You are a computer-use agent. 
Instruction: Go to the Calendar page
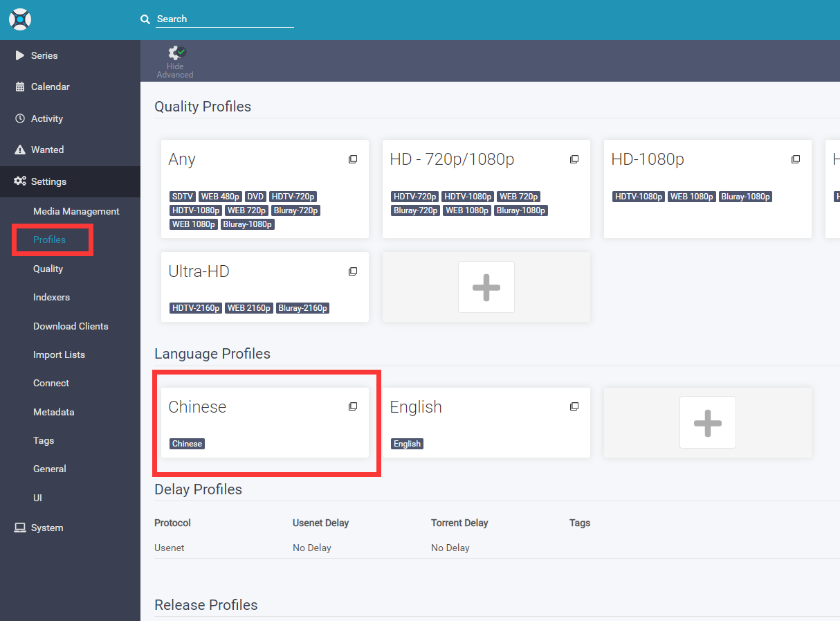(x=50, y=87)
